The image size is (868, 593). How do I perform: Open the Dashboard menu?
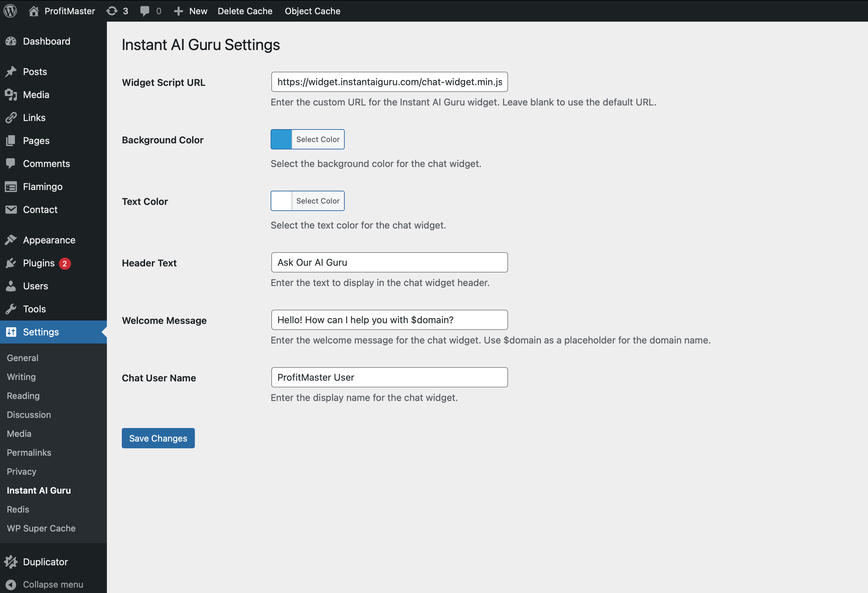53,42
